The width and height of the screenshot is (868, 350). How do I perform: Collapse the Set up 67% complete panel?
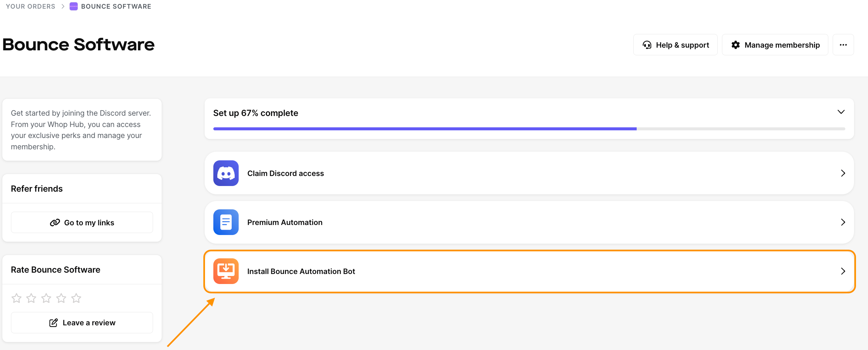[841, 112]
